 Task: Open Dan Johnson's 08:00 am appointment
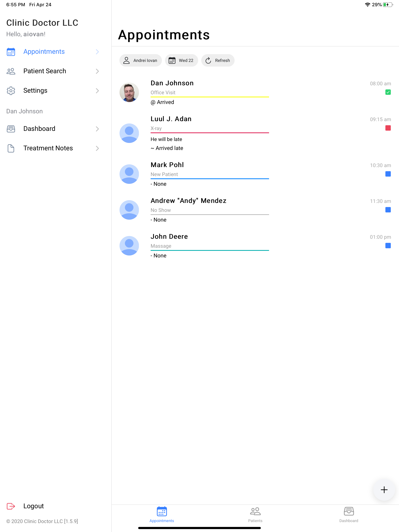click(255, 93)
